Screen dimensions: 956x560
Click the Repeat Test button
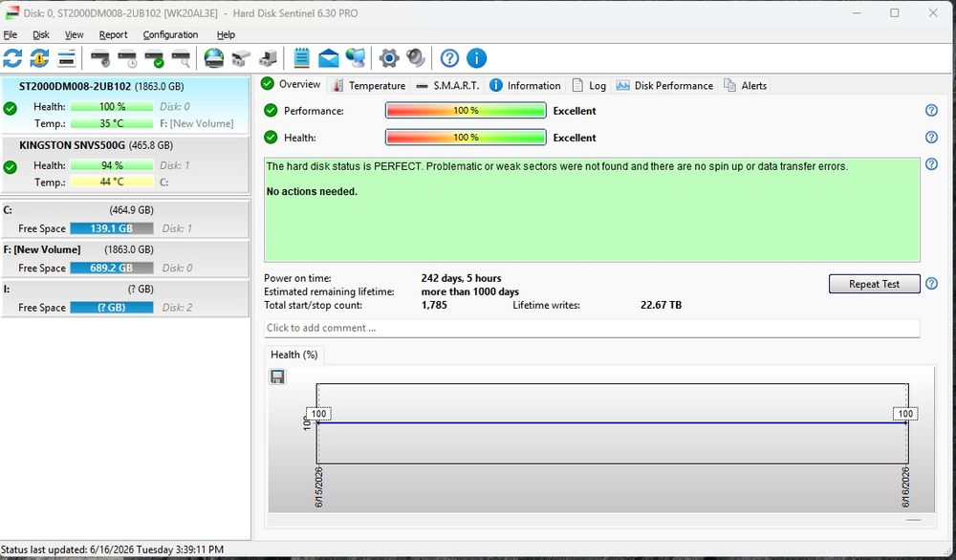pyautogui.click(x=875, y=284)
